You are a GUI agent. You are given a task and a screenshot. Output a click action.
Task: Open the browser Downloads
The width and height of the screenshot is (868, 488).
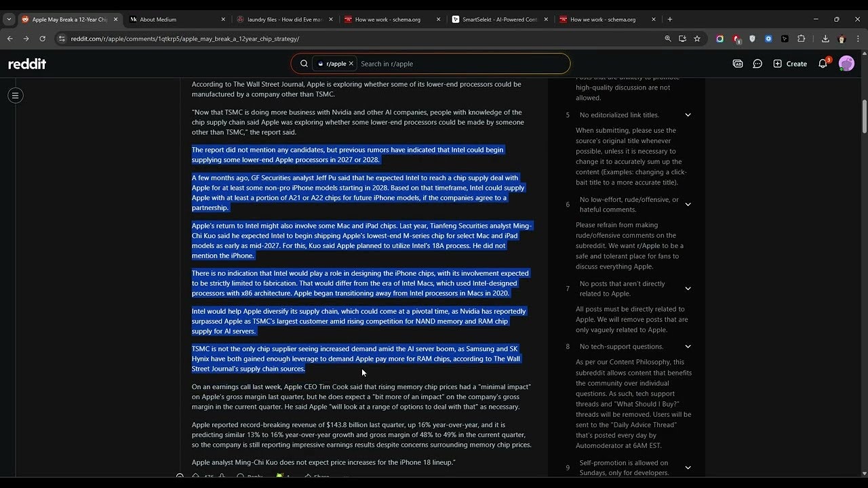click(x=825, y=39)
